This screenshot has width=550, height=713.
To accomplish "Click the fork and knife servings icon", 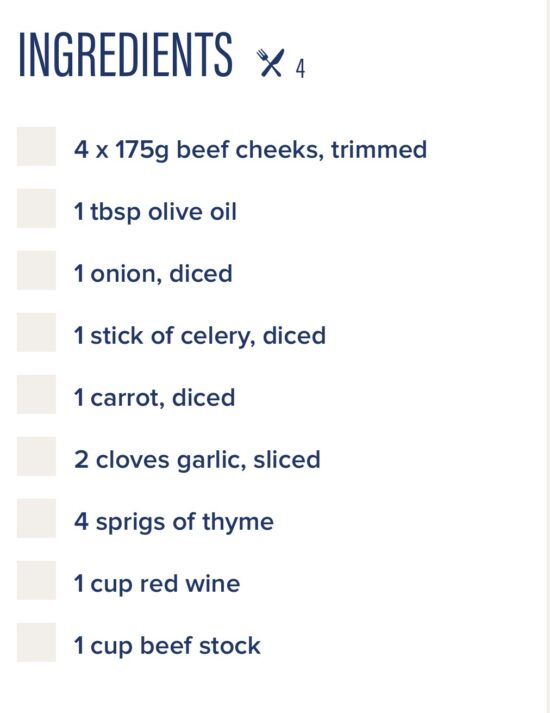I will [270, 63].
